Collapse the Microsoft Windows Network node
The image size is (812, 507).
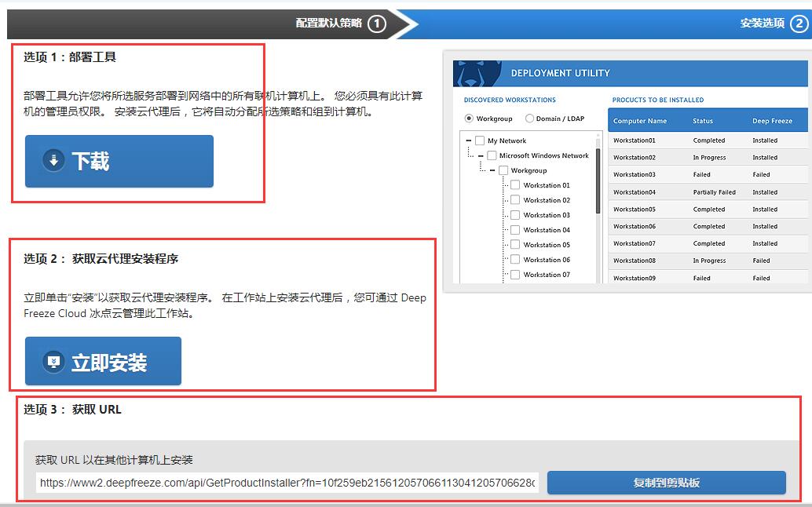coord(481,156)
